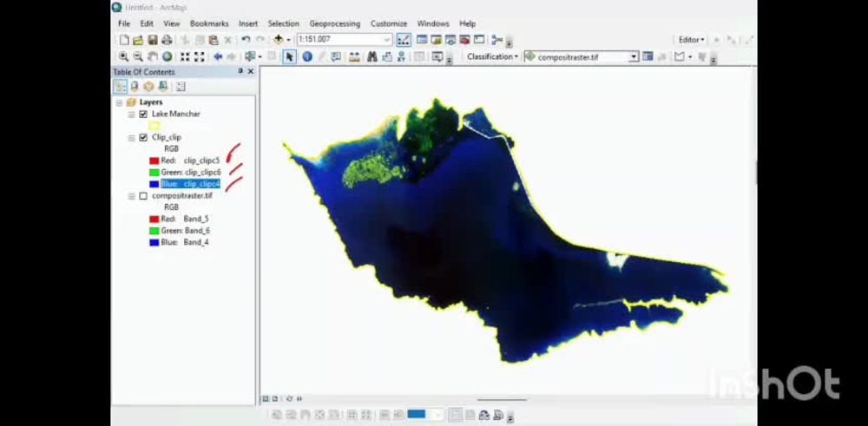Pause map drawing
This screenshot has width=868, height=426.
[299, 398]
